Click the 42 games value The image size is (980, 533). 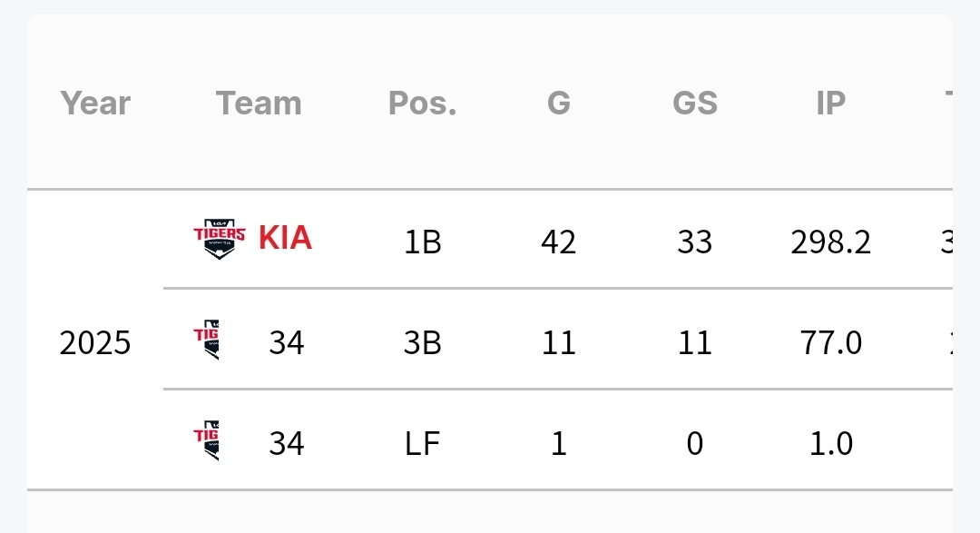pyautogui.click(x=559, y=242)
